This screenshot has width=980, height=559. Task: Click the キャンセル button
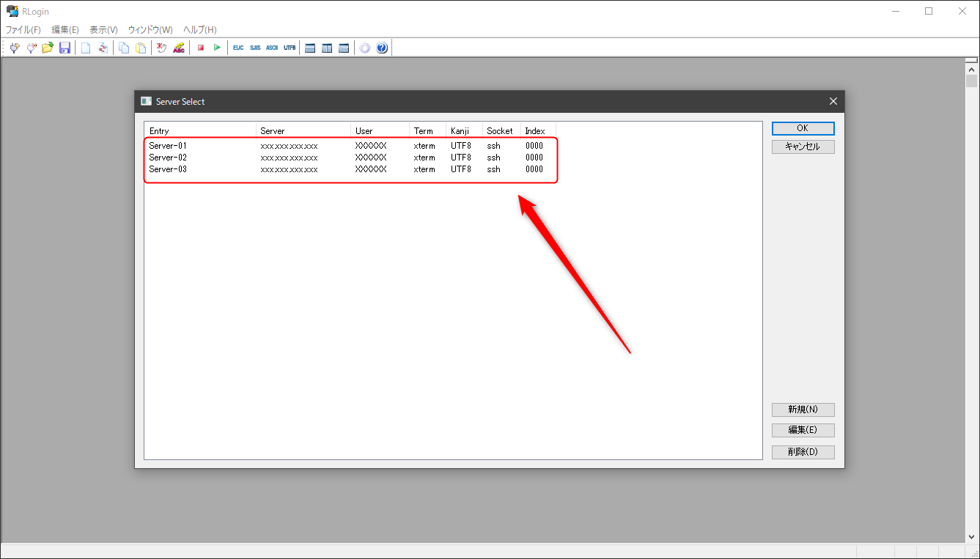(x=803, y=147)
